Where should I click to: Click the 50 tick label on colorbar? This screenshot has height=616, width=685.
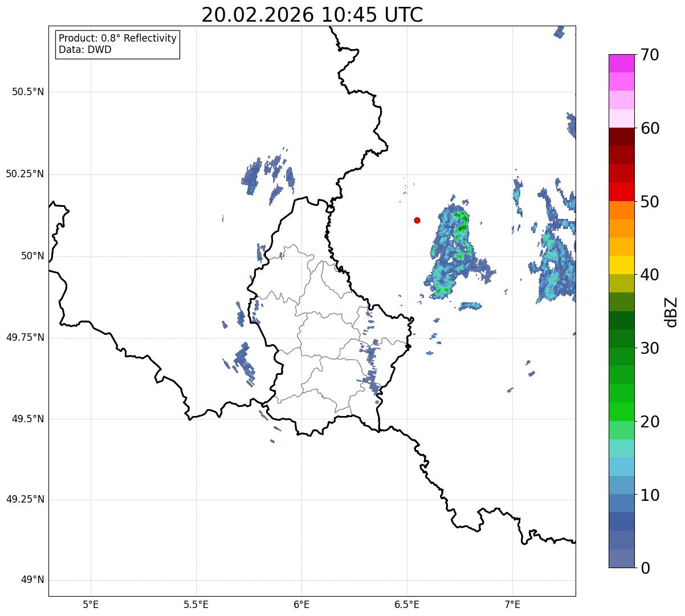[x=650, y=202]
